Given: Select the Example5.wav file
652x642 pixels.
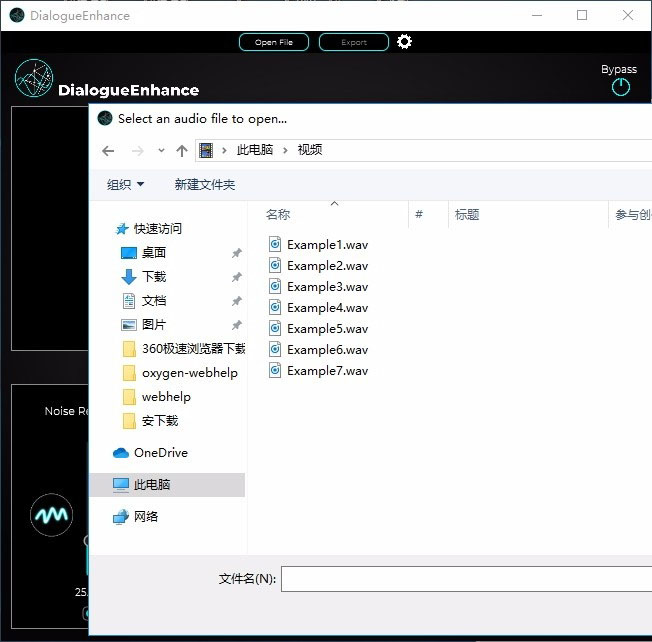Looking at the screenshot, I should coord(319,328).
